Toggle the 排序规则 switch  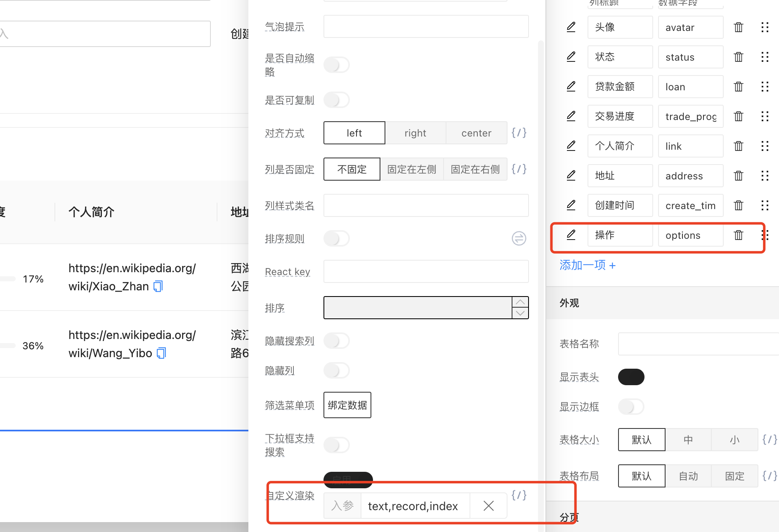(337, 238)
